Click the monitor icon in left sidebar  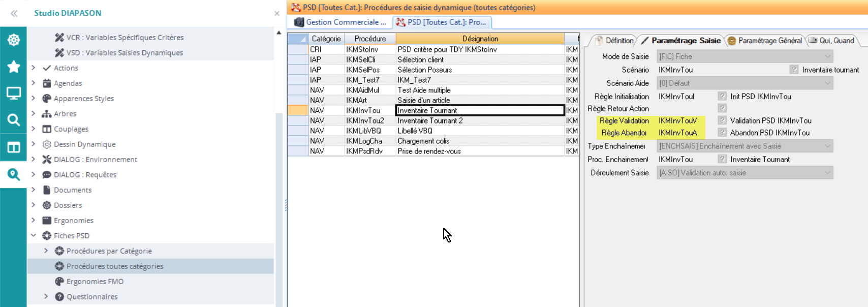click(x=14, y=93)
